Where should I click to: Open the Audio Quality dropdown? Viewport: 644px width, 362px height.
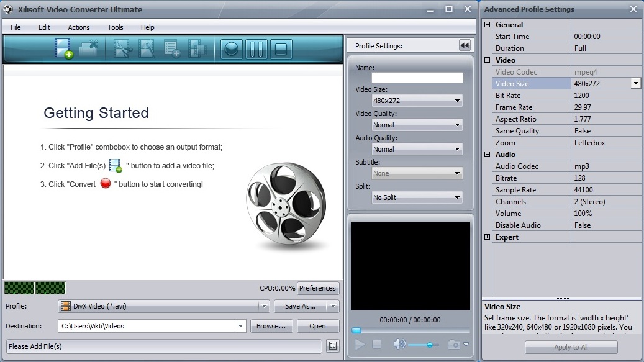[x=417, y=149]
